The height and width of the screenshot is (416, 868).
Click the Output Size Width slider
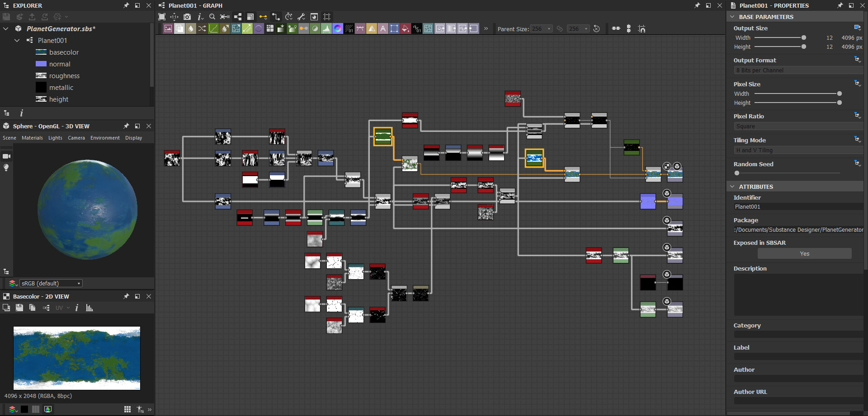[x=804, y=38]
